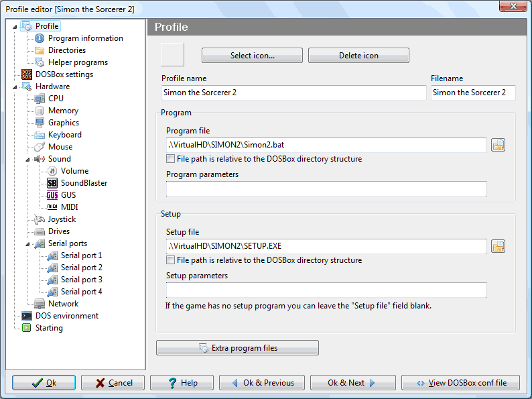This screenshot has width=532, height=399.
Task: Enable relative path checkbox under Setup file
Action: pyautogui.click(x=171, y=260)
